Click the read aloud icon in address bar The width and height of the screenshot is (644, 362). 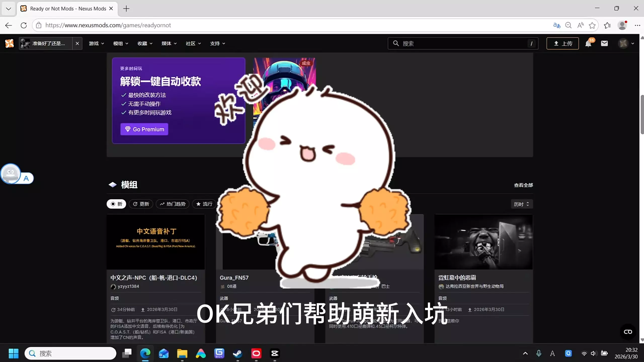pyautogui.click(x=580, y=25)
